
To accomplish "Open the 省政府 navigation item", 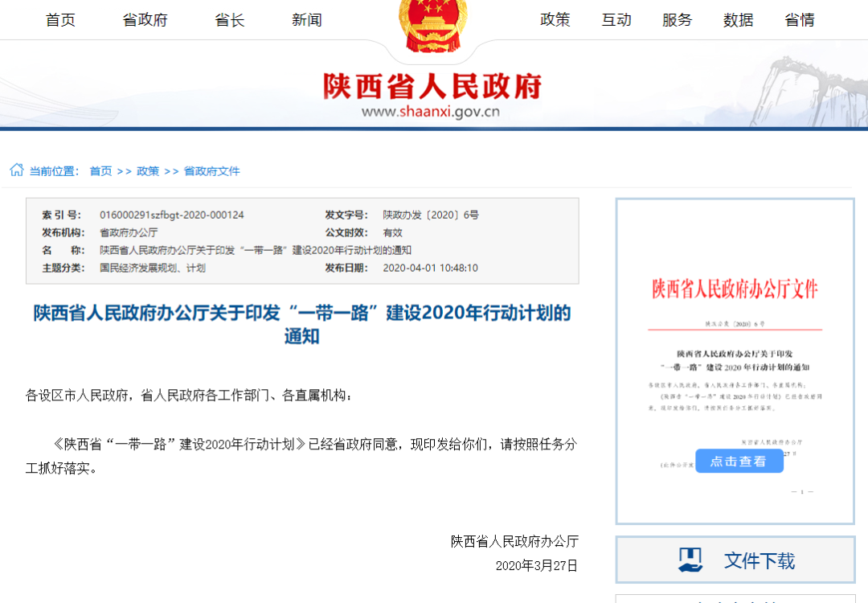I will tap(145, 20).
